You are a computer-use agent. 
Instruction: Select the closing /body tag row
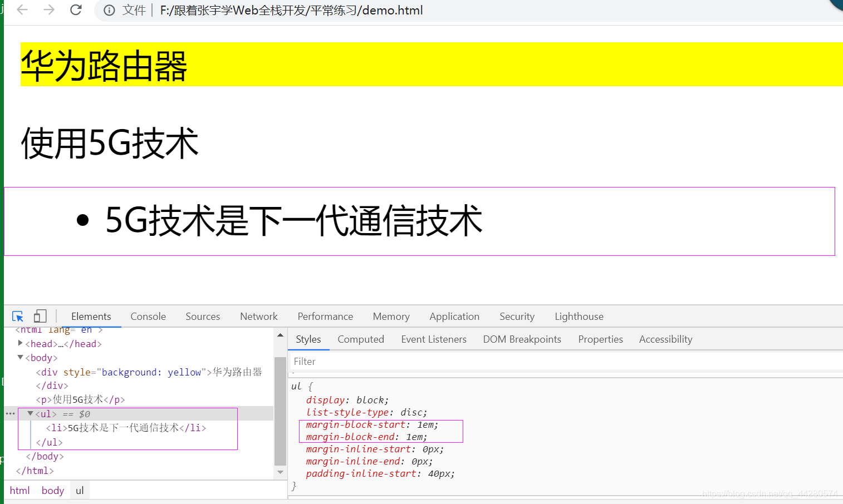[x=45, y=456]
